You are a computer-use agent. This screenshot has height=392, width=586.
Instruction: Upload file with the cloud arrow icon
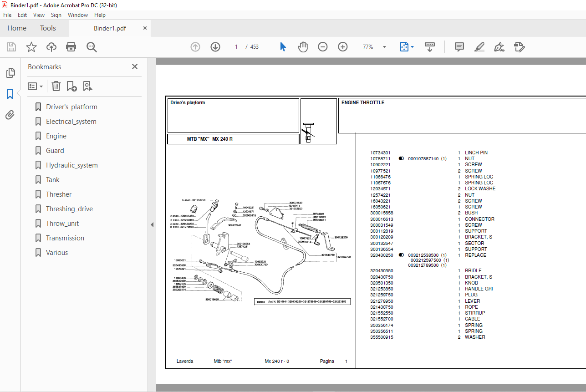[x=51, y=47]
